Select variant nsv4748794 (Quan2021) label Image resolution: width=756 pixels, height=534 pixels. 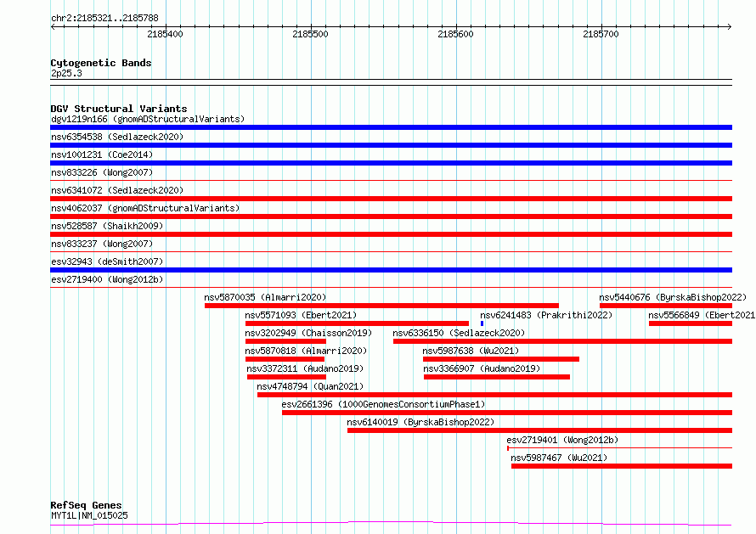tap(310, 386)
